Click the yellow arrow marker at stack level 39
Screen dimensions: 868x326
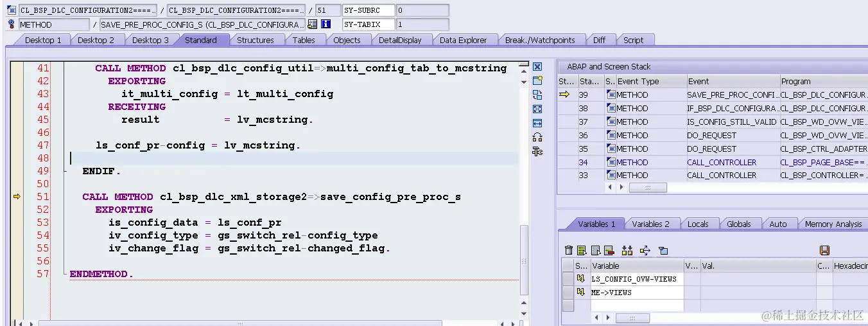click(564, 95)
